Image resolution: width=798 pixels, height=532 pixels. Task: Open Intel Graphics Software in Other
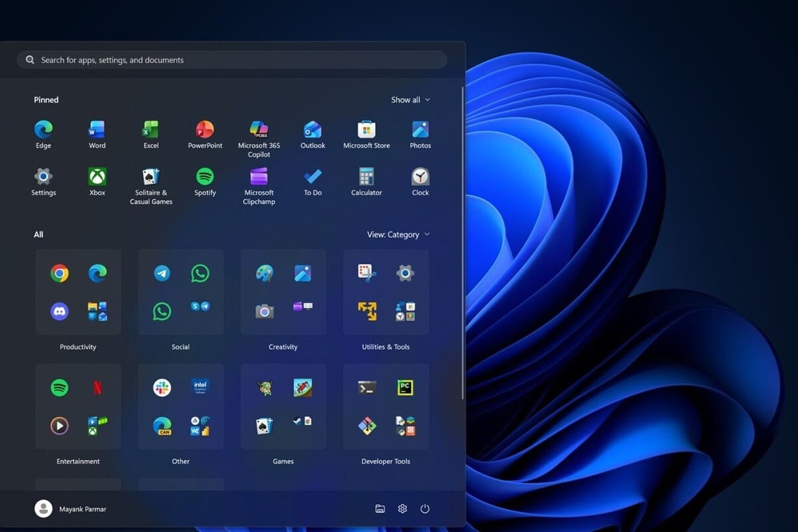200,388
